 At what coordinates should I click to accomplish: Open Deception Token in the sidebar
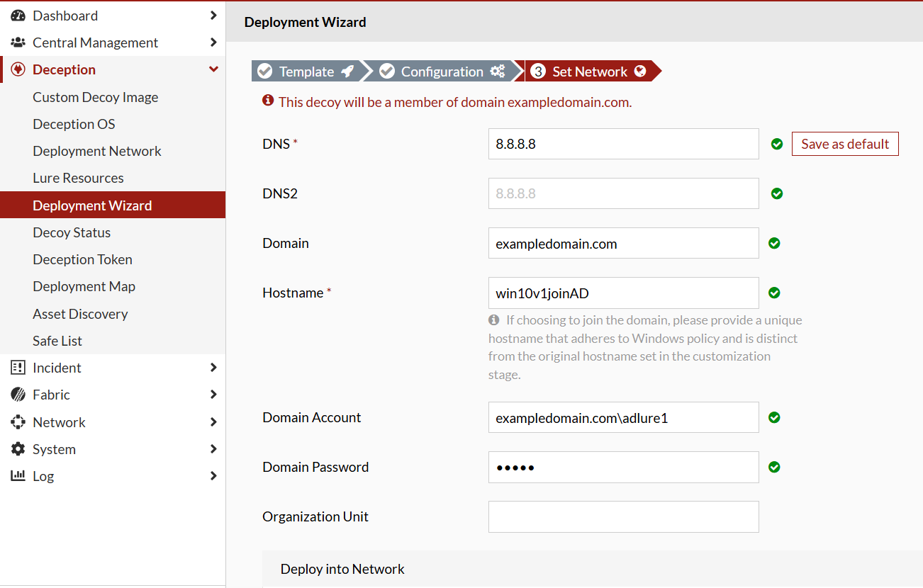click(82, 259)
